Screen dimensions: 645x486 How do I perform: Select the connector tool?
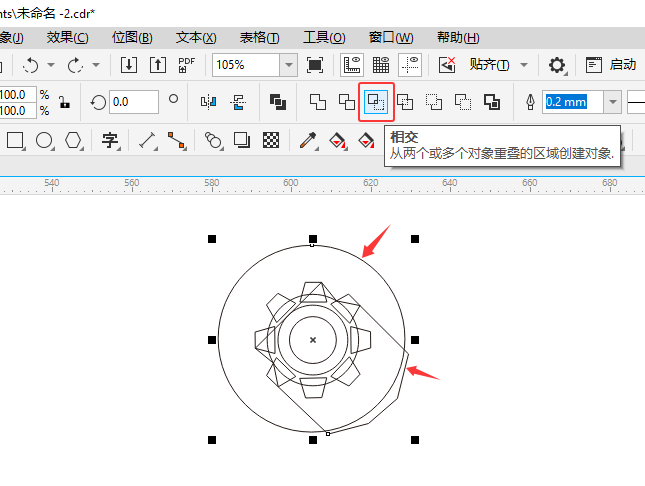pyautogui.click(x=177, y=141)
